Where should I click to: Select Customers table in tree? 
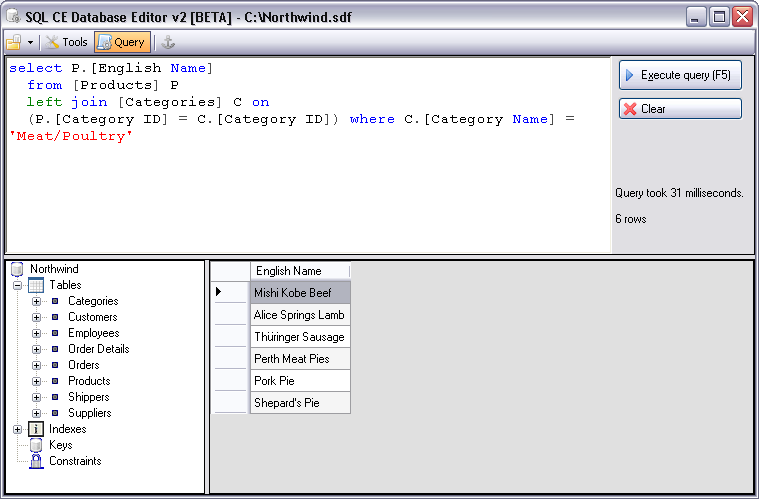point(92,317)
